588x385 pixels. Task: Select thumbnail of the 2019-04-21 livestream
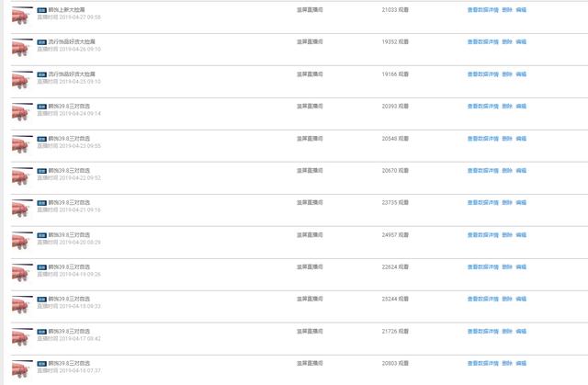tap(22, 208)
